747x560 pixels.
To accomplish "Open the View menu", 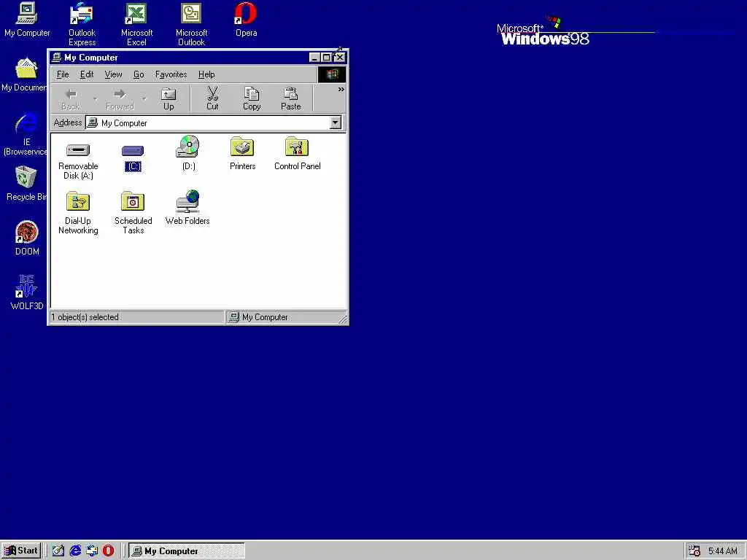I will [113, 74].
